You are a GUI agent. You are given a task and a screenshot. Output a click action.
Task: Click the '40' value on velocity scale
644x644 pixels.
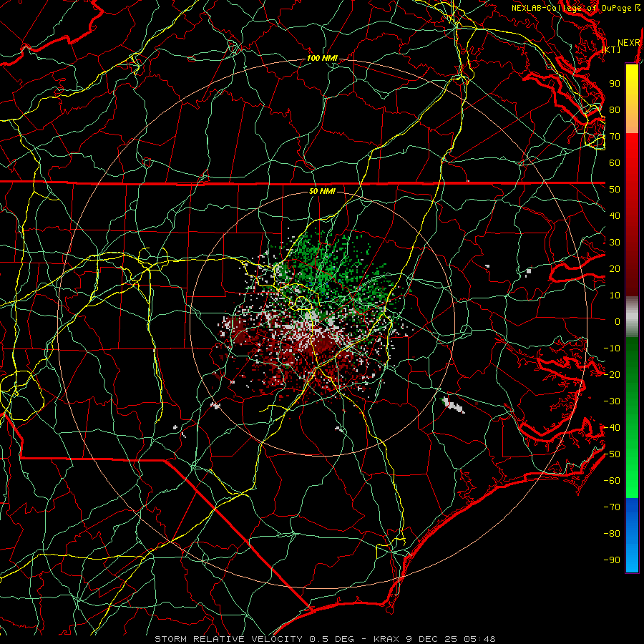(x=615, y=215)
